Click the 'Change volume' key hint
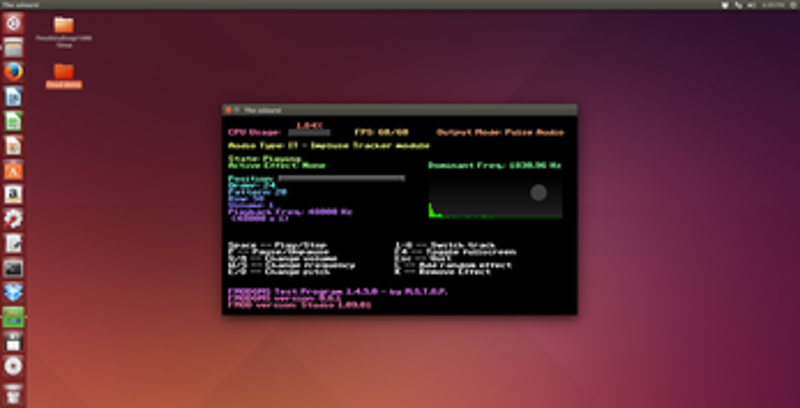 (282, 259)
